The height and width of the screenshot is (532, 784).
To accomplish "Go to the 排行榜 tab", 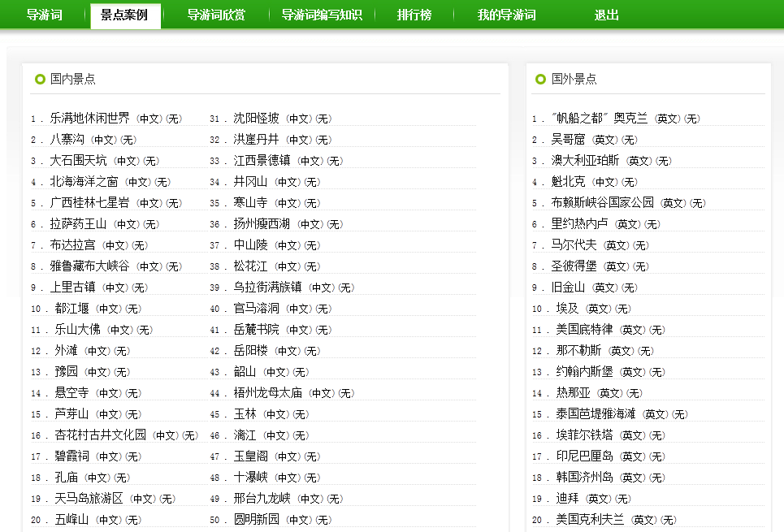I will [414, 15].
